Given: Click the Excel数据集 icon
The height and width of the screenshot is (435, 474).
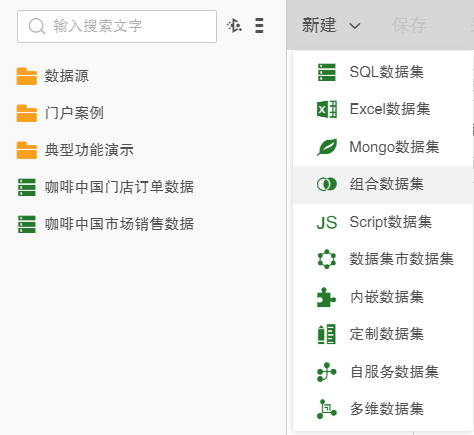Looking at the screenshot, I should click(327, 109).
